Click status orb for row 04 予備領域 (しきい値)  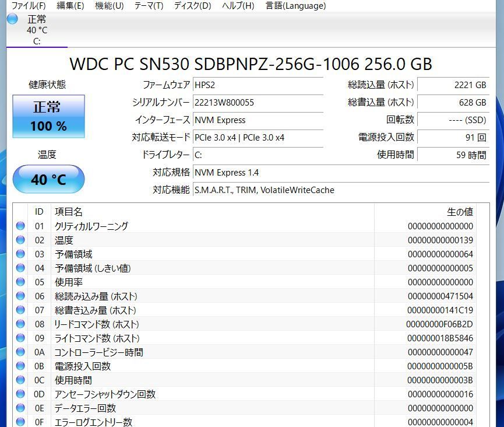tap(20, 268)
